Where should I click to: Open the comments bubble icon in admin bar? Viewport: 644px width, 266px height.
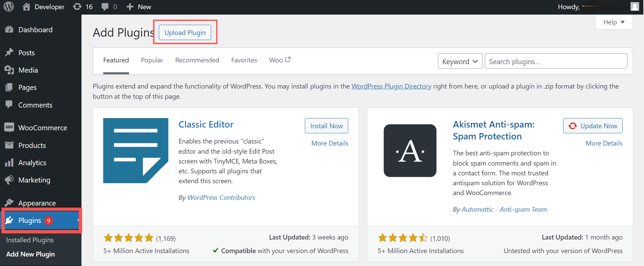pos(105,7)
